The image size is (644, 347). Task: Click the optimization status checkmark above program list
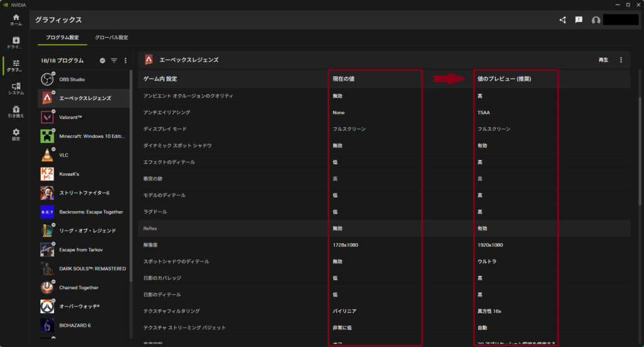(103, 60)
